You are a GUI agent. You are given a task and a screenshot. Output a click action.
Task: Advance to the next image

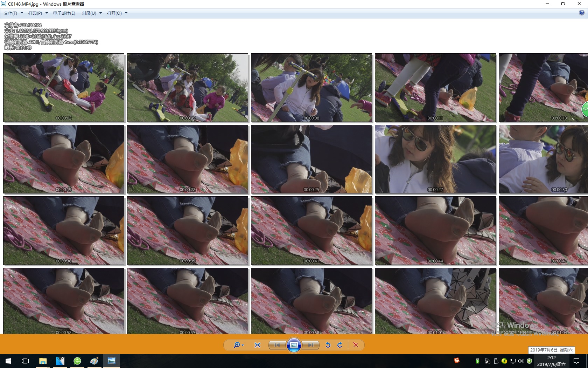(x=310, y=345)
